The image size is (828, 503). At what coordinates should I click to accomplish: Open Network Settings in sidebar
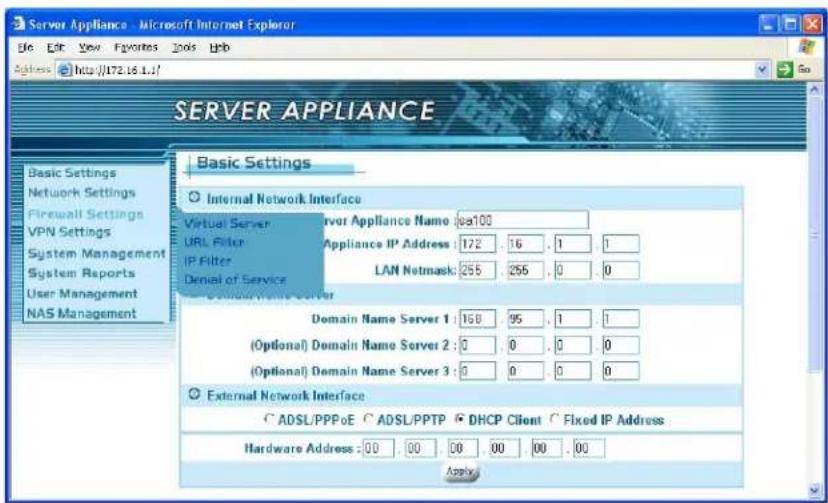point(82,193)
